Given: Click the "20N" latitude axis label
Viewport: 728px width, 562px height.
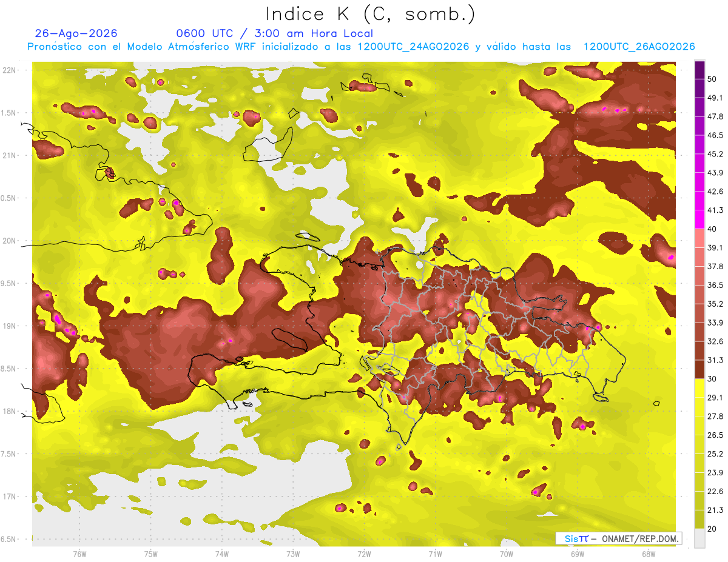Looking at the screenshot, I should coord(9,241).
